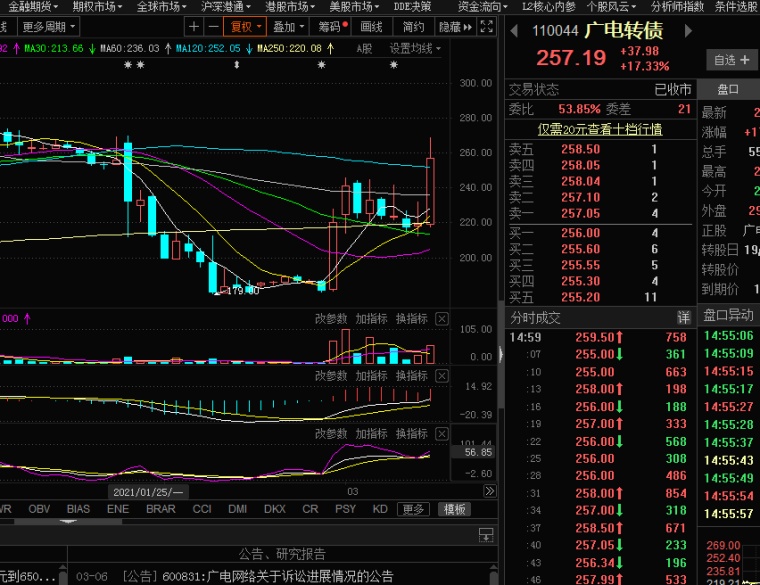The height and width of the screenshot is (585, 760).
Task: Expand the 更多周期 period dropdown
Action: [48, 27]
